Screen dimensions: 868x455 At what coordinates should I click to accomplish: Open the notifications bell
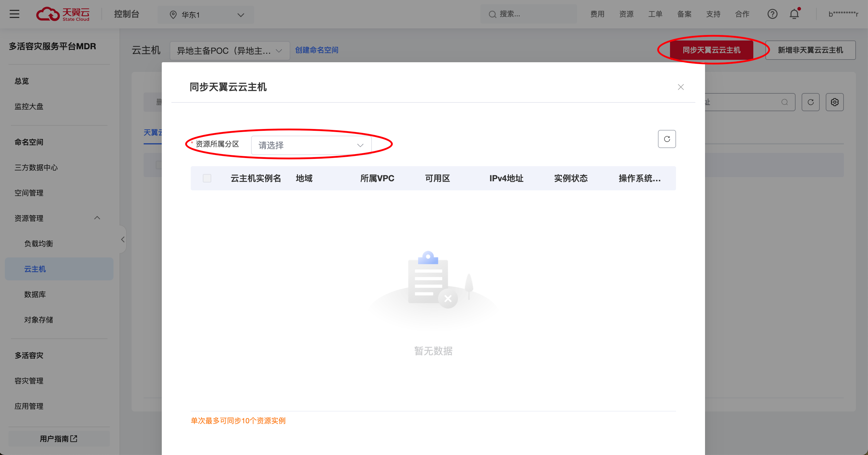794,14
